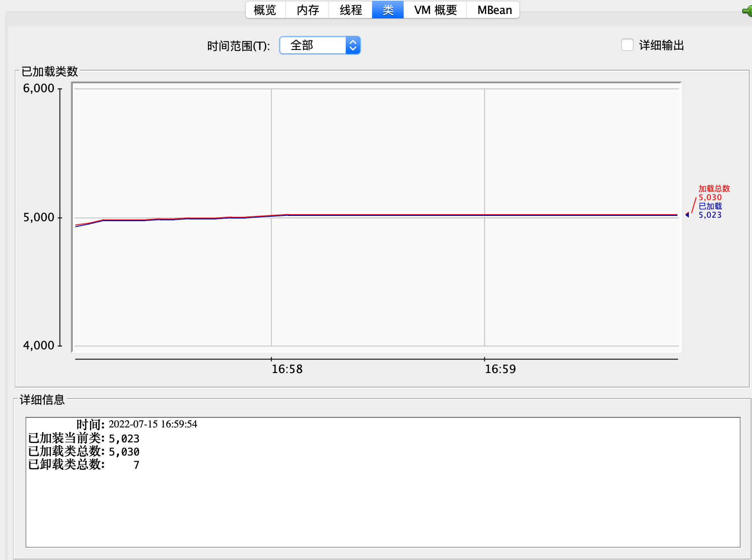
Task: Click the 4,000 y-axis label
Action: 39,345
